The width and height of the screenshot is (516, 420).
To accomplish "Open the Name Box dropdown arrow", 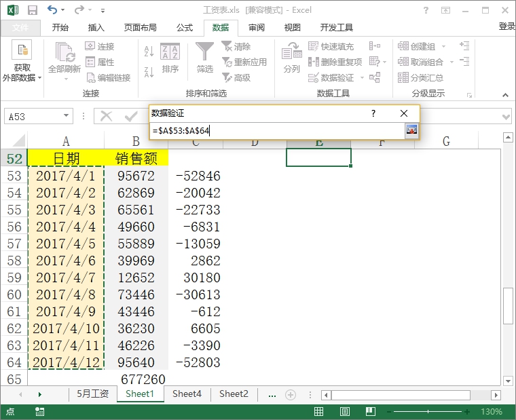I will click(x=66, y=116).
